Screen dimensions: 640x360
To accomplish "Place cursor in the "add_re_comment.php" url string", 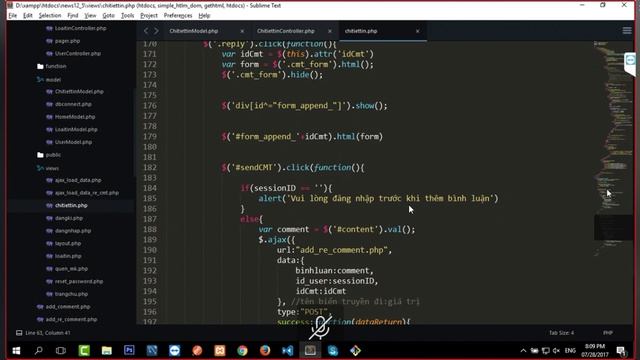I will tap(343, 250).
